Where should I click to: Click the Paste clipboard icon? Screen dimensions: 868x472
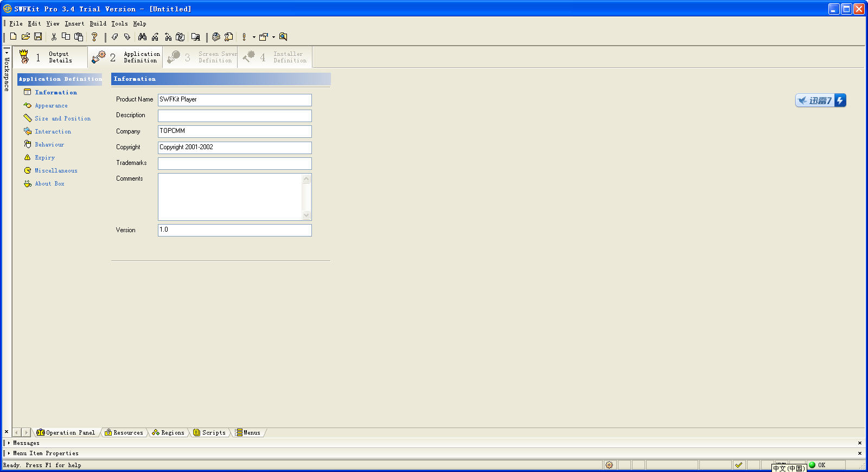click(79, 36)
